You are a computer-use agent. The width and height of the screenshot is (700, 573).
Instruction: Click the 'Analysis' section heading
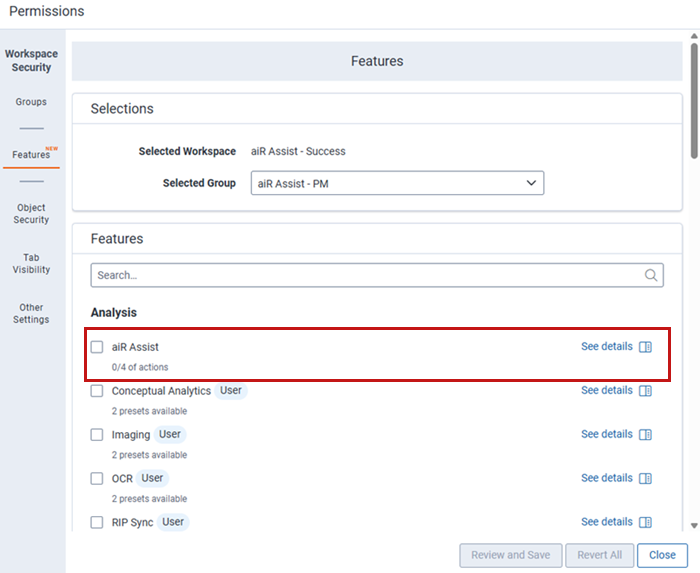click(114, 312)
